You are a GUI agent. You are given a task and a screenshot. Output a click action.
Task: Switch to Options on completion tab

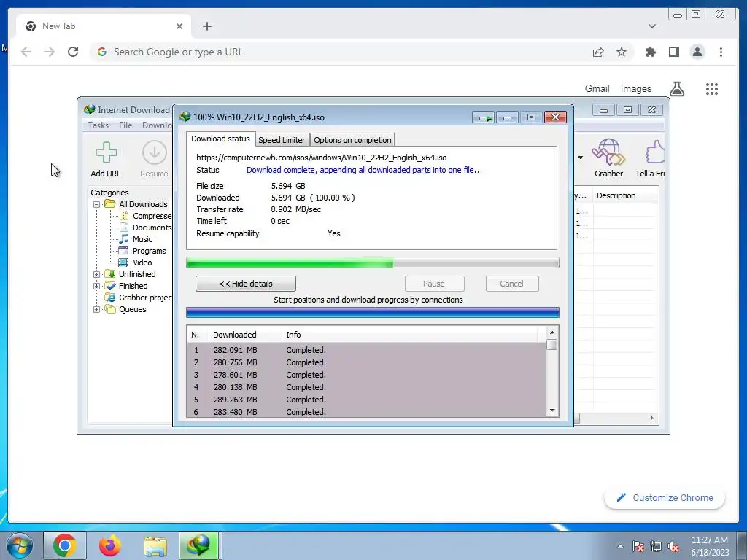(x=352, y=140)
